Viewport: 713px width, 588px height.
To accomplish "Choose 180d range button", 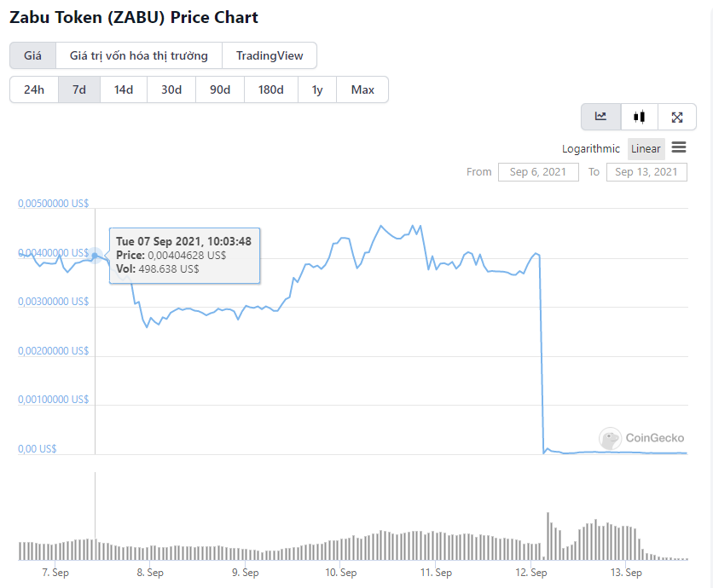I will click(271, 89).
